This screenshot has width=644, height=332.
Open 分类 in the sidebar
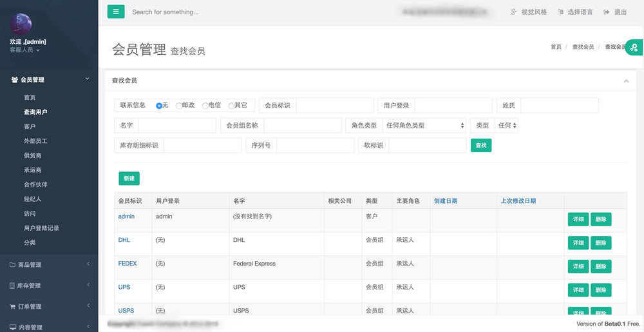(x=30, y=243)
